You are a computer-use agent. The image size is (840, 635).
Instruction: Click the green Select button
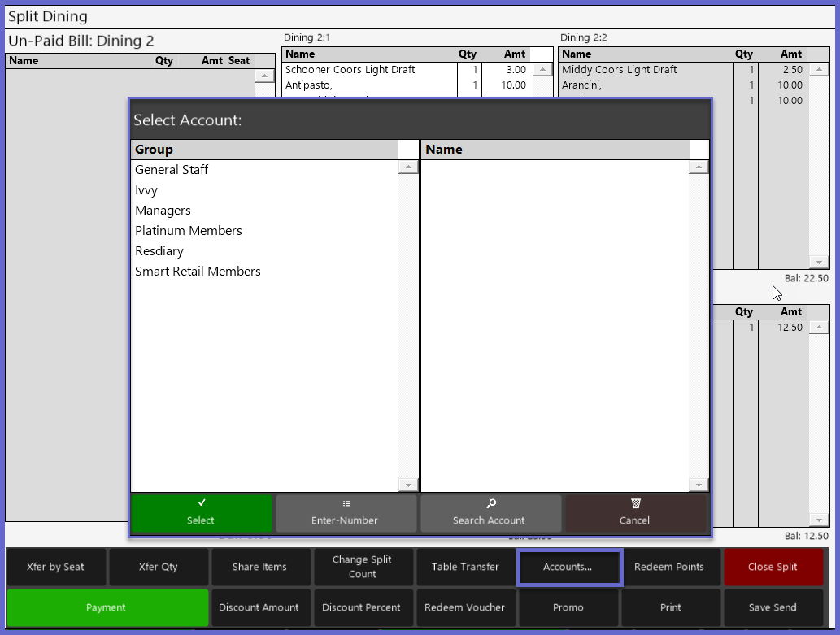pos(201,513)
